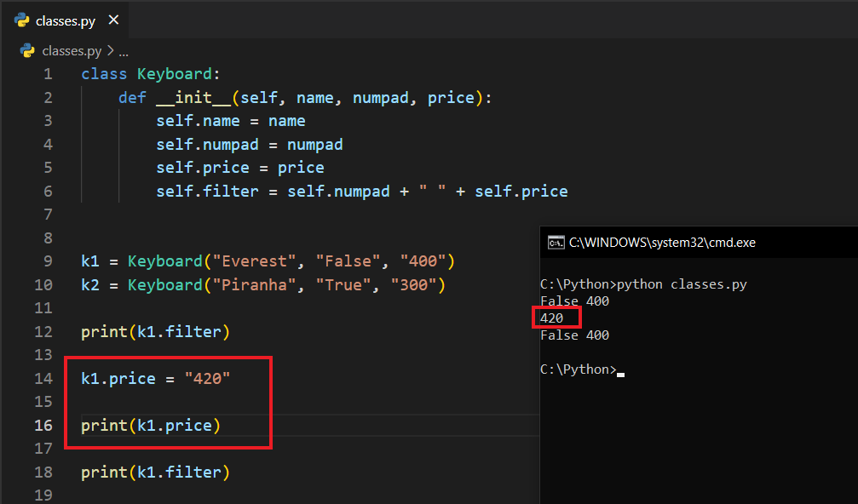Focus the cmd.exe window via its title text

point(662,243)
